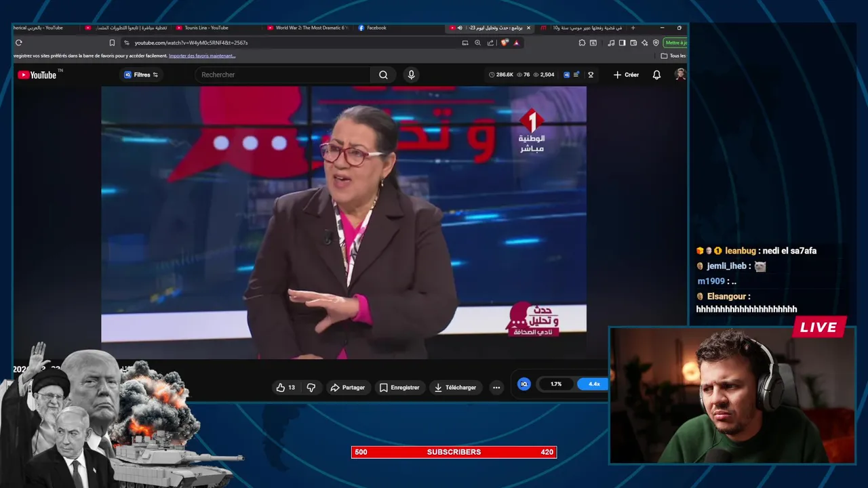
Task: Click the search magnifier button
Action: coord(383,75)
